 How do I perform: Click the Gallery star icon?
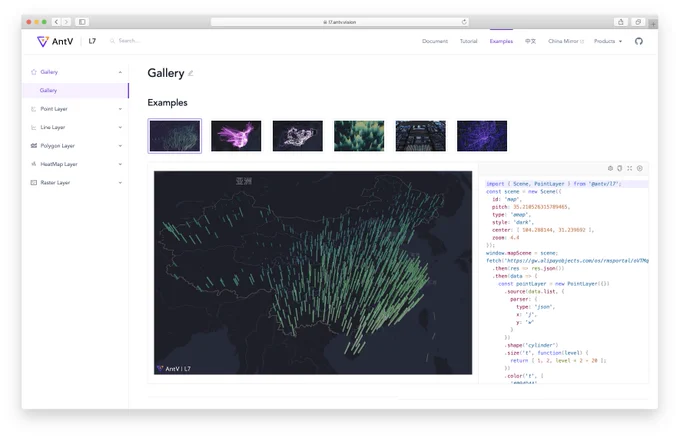pos(34,72)
